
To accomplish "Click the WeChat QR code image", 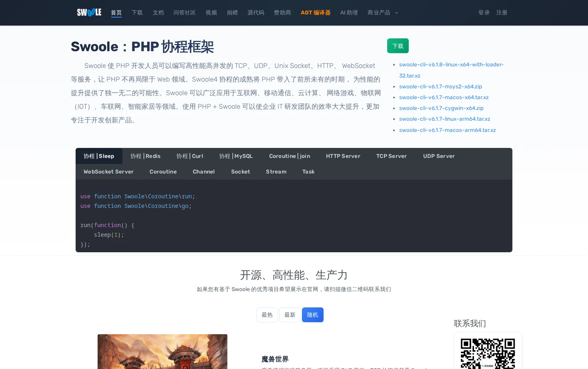I will (x=488, y=353).
